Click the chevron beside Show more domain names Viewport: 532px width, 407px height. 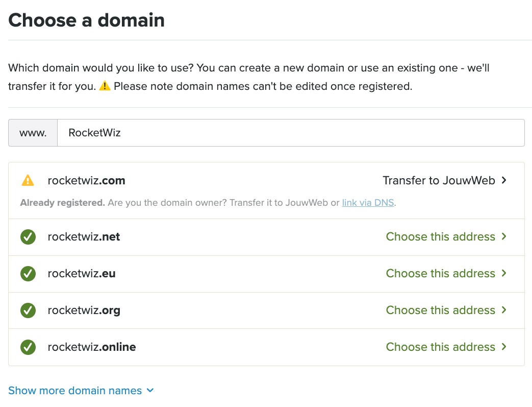[x=150, y=391]
